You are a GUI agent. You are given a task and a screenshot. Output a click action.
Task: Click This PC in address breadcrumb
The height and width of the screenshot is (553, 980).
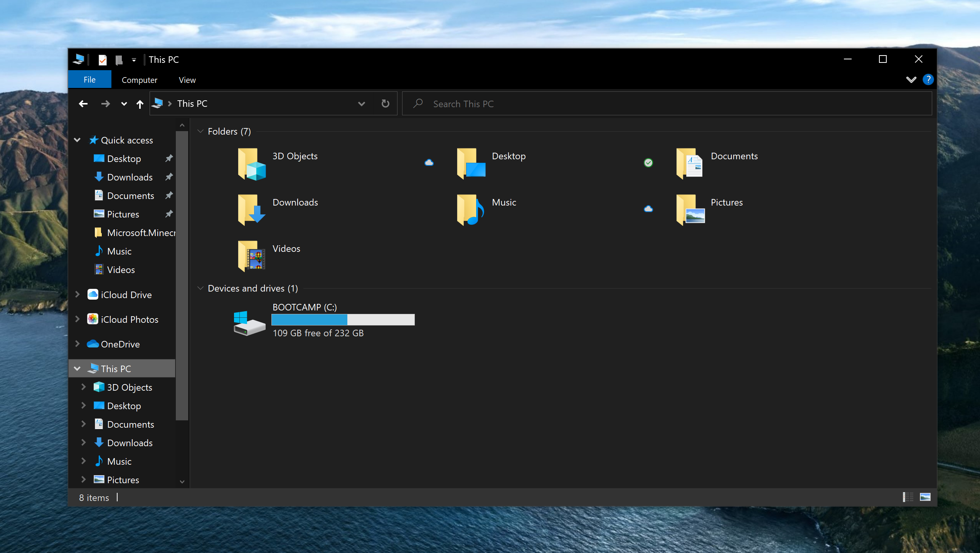(192, 104)
